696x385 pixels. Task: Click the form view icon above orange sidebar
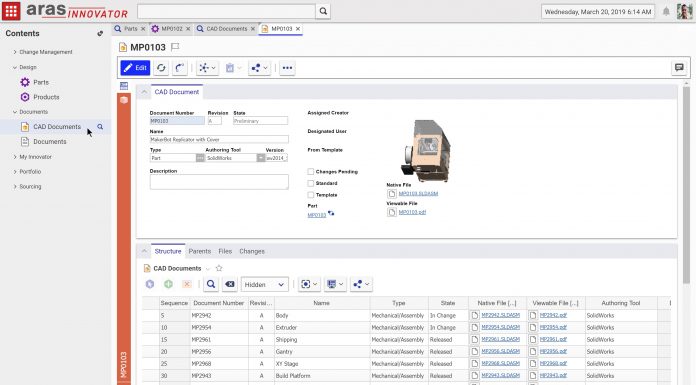124,86
